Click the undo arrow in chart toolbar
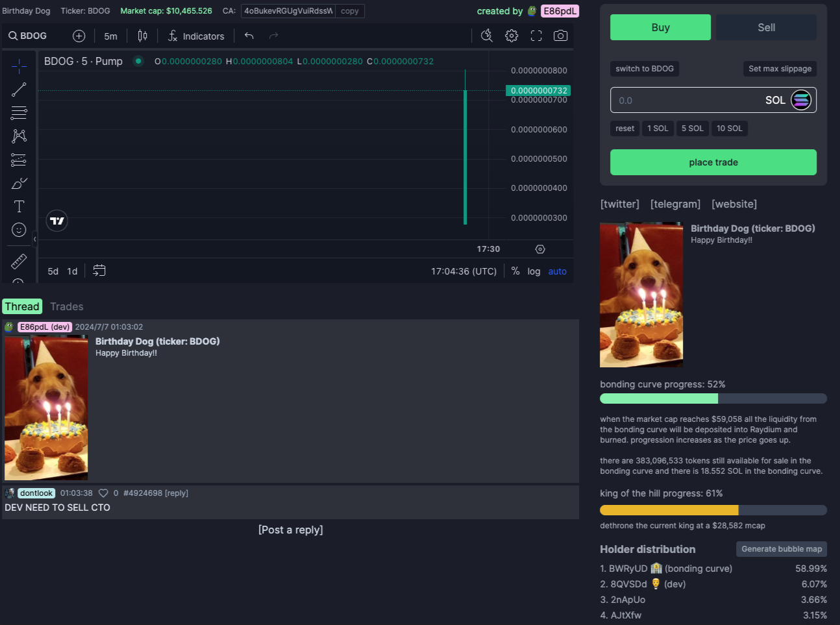 [x=249, y=36]
